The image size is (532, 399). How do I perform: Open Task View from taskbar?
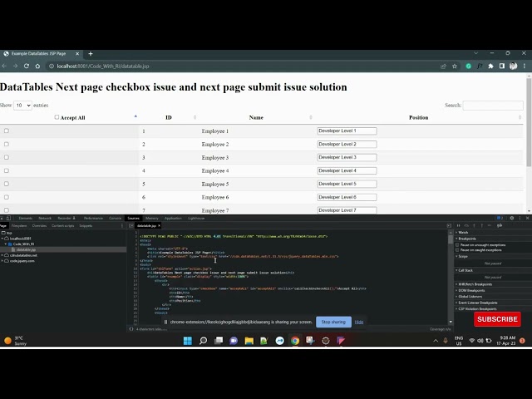coord(219,340)
